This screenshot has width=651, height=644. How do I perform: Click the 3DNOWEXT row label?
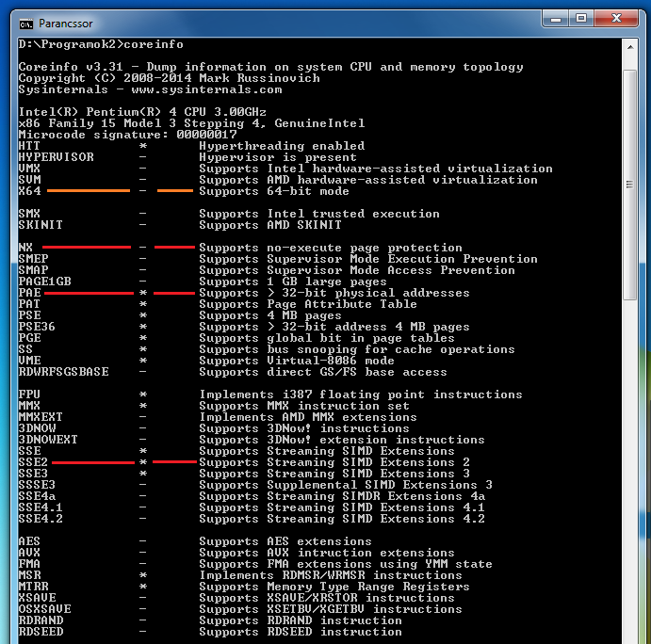pos(48,440)
